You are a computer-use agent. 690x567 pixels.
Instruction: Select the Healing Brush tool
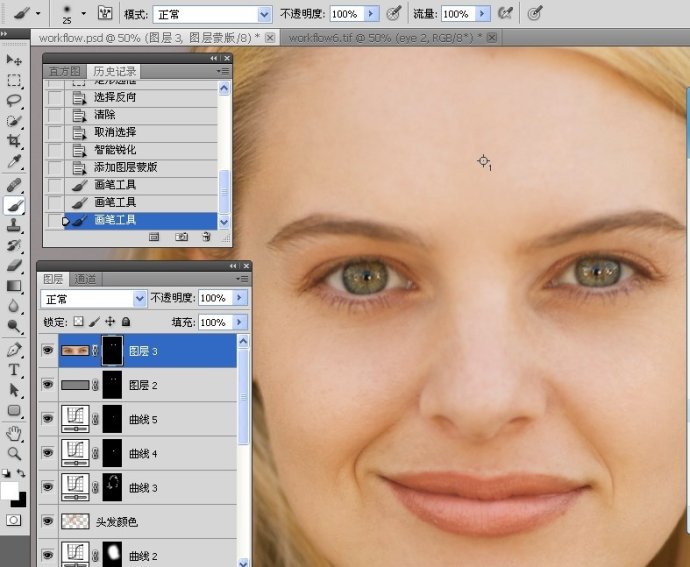[14, 185]
